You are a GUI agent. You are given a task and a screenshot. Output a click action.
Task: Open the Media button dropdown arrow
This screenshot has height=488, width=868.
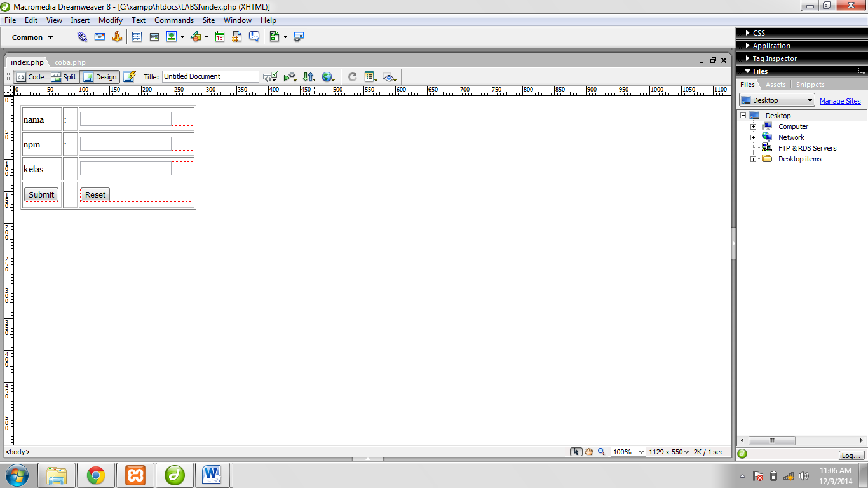207,37
